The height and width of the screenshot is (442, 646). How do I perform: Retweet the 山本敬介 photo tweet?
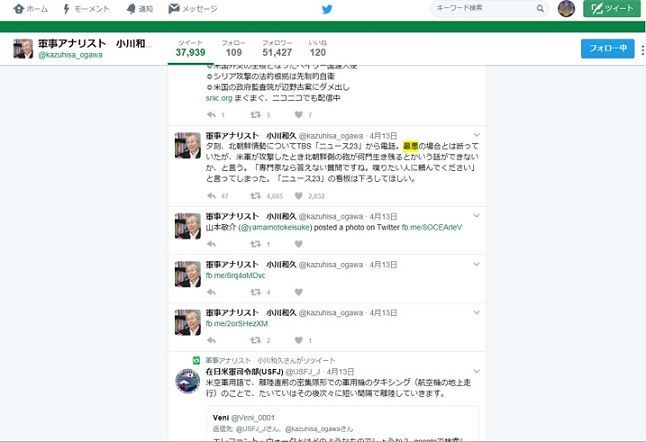(255, 244)
